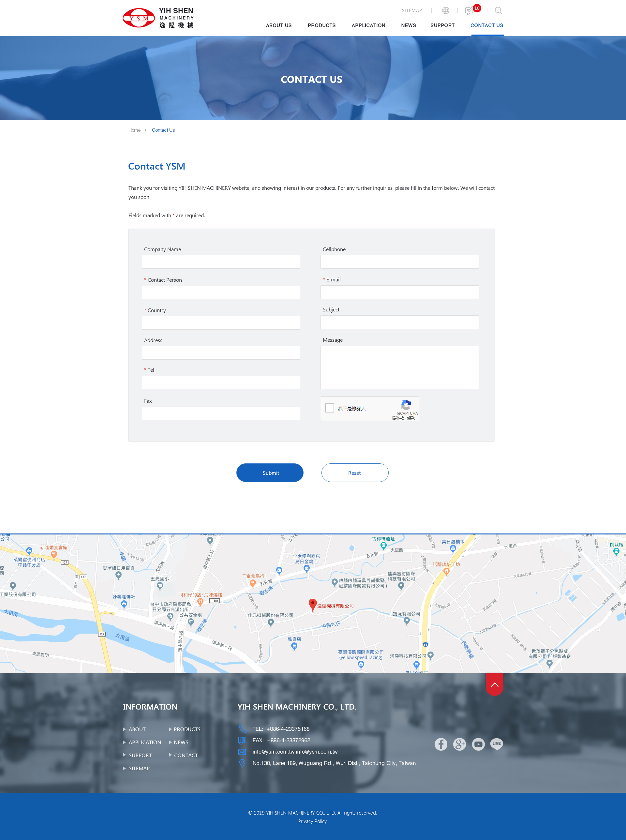Open the SUPPORT menu in navigation
626x840 pixels.
pyautogui.click(x=442, y=25)
